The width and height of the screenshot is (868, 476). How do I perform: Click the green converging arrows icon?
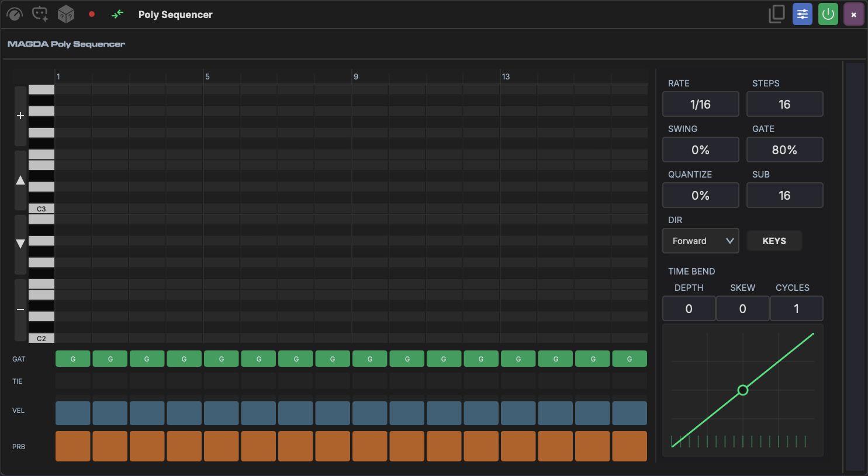(117, 14)
